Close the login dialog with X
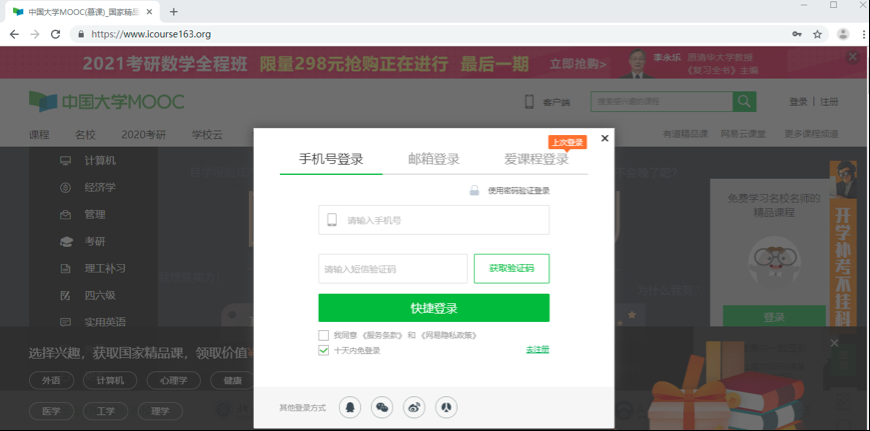Image resolution: width=870 pixels, height=431 pixels. click(x=604, y=139)
